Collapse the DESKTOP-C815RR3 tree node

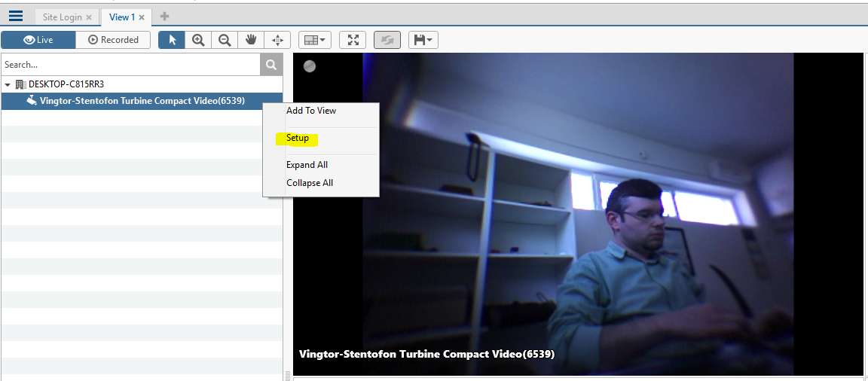(x=8, y=84)
